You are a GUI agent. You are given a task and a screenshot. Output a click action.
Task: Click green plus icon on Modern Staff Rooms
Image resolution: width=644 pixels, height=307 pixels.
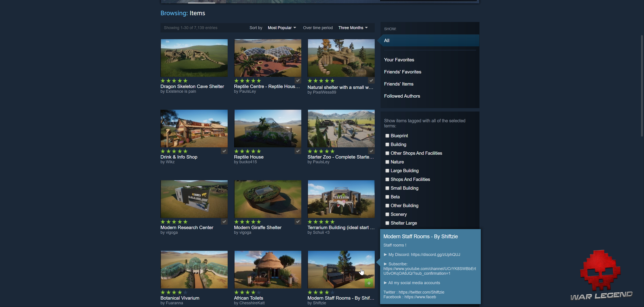tap(369, 283)
